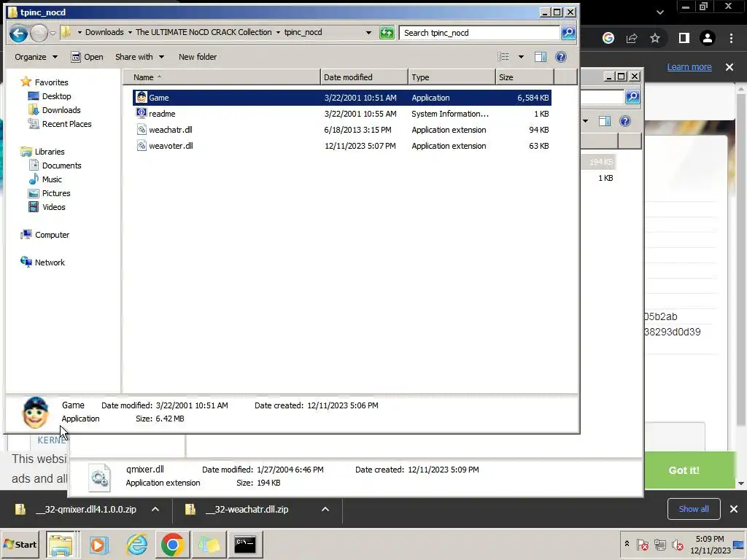Open the Share with menu
Viewport: 747px width, 560px height.
[139, 57]
